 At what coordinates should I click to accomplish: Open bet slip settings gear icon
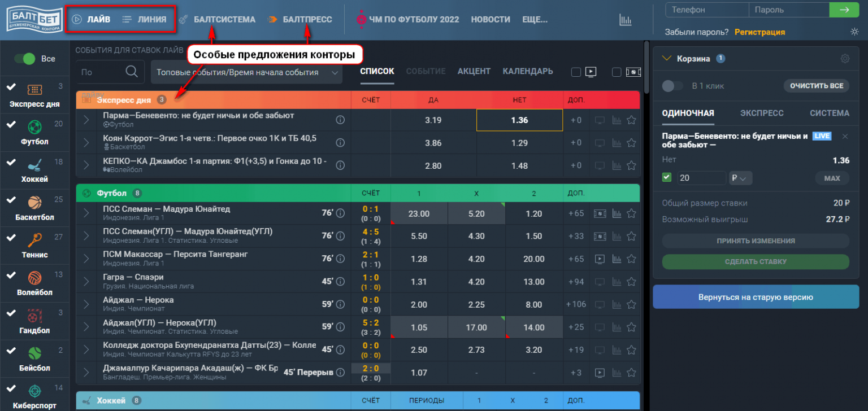pyautogui.click(x=845, y=58)
